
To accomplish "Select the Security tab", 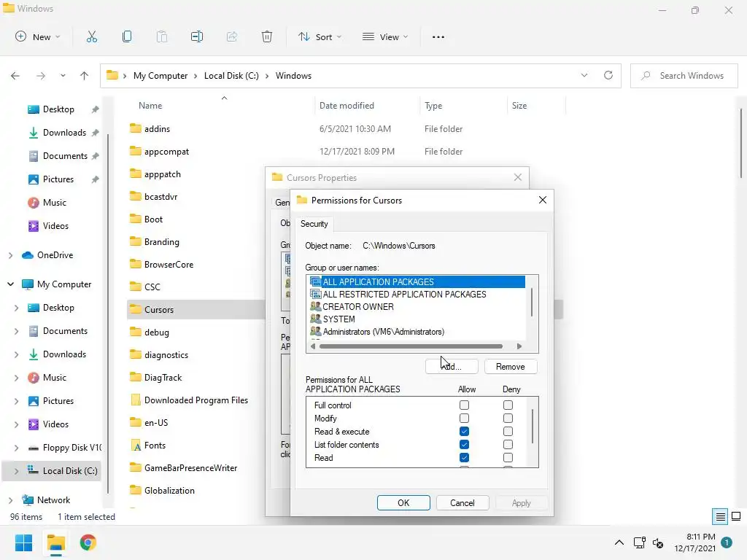I will click(x=314, y=224).
